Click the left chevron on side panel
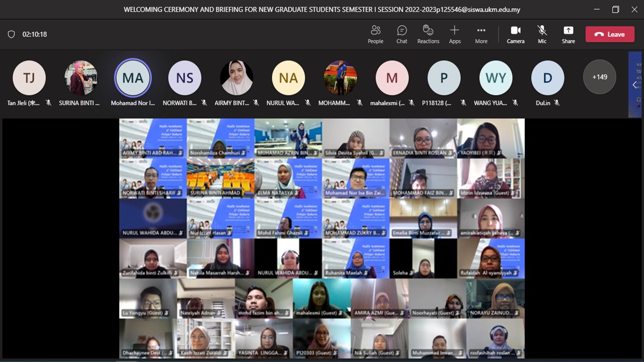The width and height of the screenshot is (644, 362). coord(634,84)
